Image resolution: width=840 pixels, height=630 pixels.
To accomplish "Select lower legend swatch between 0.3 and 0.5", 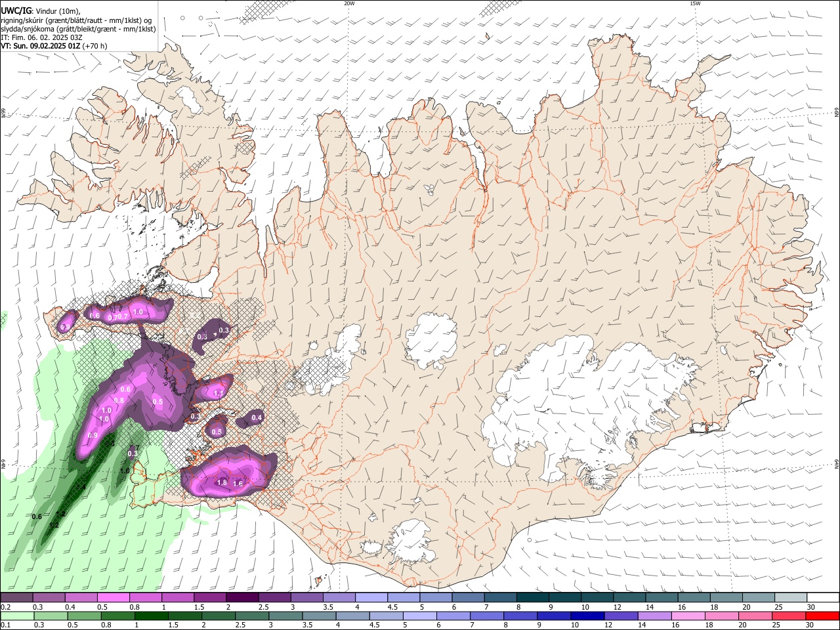I will (x=51, y=616).
